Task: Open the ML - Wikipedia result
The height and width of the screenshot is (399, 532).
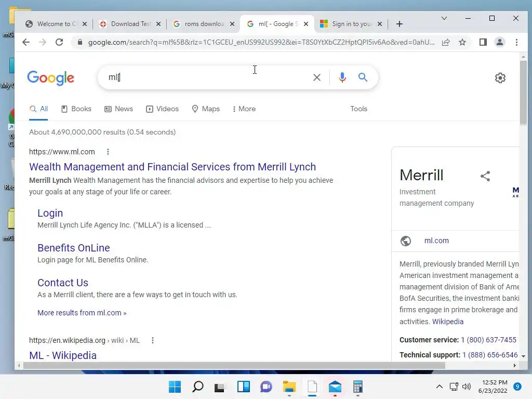Action: (x=63, y=355)
